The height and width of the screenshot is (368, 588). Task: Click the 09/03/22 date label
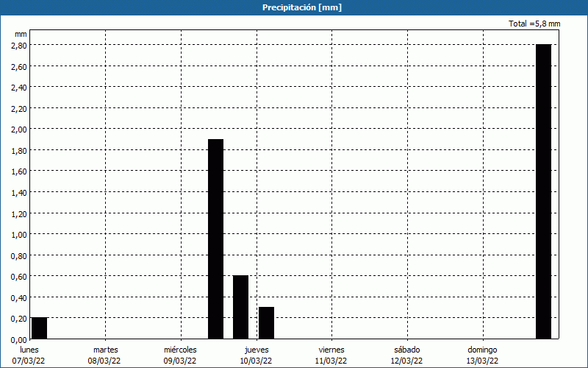click(180, 361)
